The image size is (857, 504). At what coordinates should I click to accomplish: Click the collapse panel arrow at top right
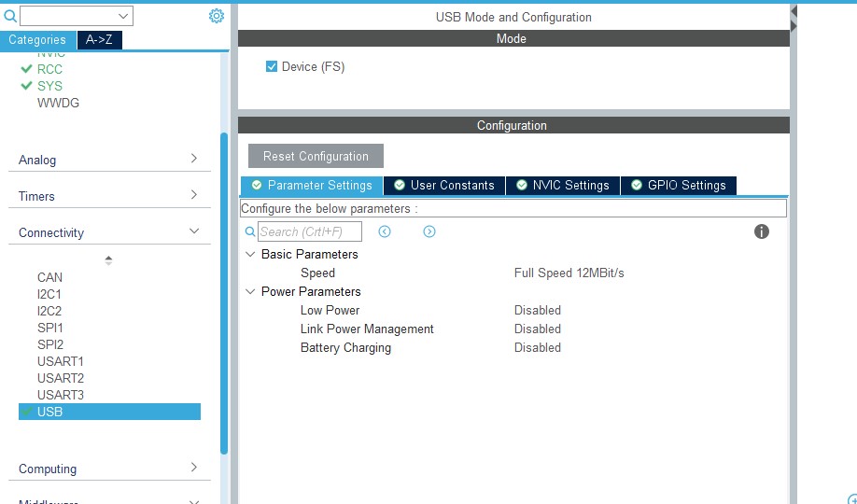pyautogui.click(x=794, y=19)
